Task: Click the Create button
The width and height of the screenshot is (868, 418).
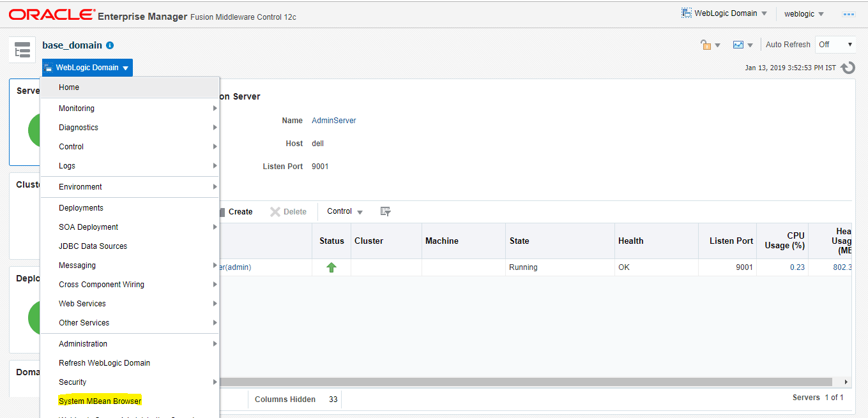Action: click(235, 211)
